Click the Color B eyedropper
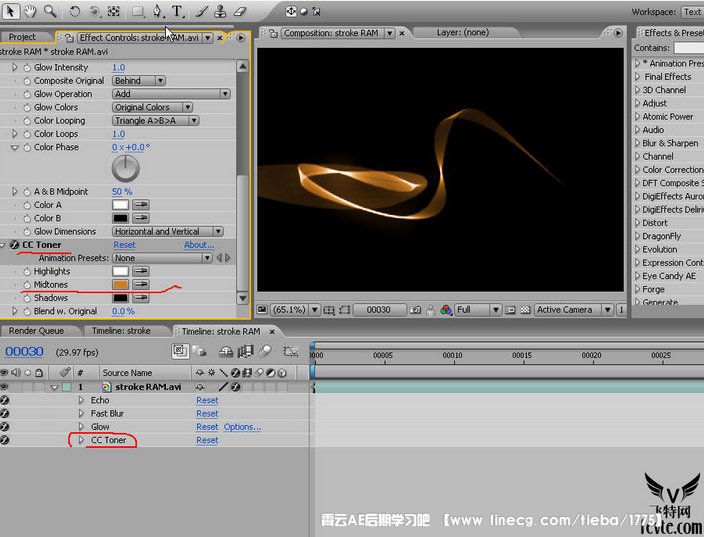Screen dimensions: 704x537 tap(141, 219)
